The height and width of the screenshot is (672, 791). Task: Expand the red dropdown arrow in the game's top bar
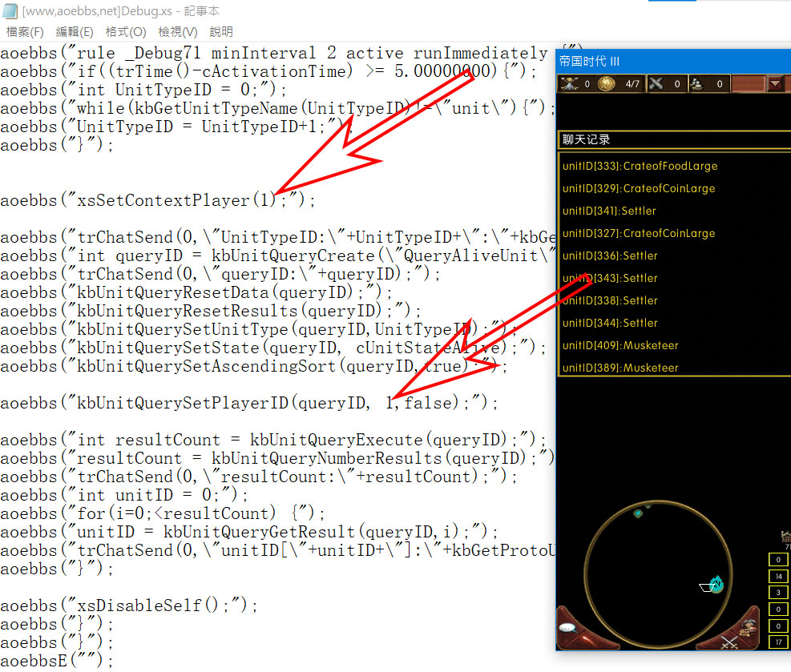click(x=776, y=83)
